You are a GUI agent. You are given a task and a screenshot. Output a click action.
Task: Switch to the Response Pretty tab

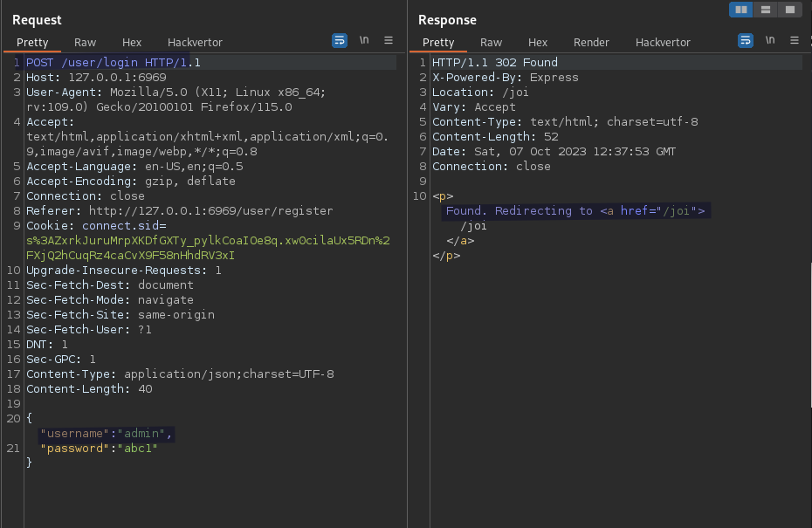click(x=438, y=43)
